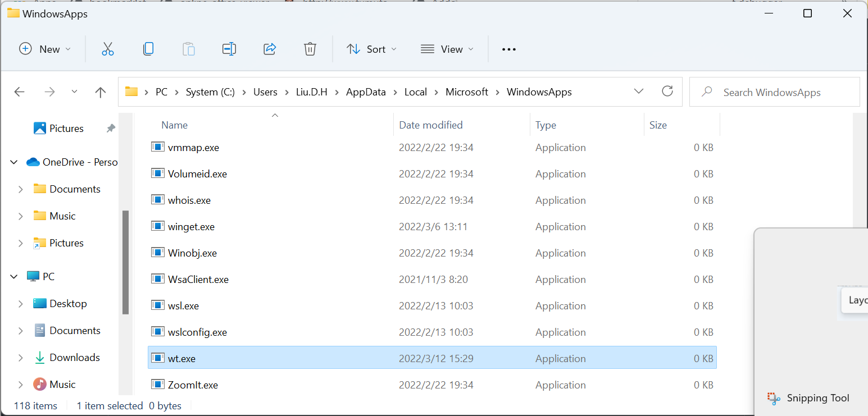Click the Paste clipboard icon
The width and height of the screenshot is (868, 416).
pos(189,49)
